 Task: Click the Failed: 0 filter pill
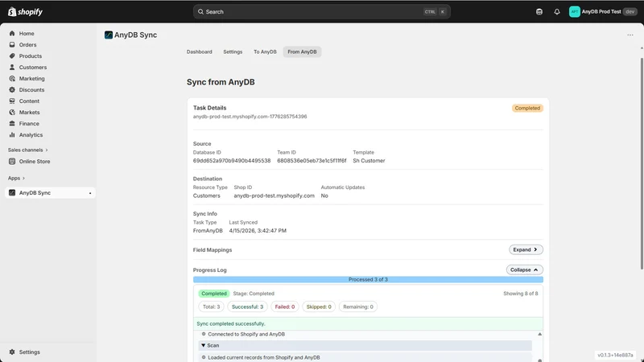[285, 306]
